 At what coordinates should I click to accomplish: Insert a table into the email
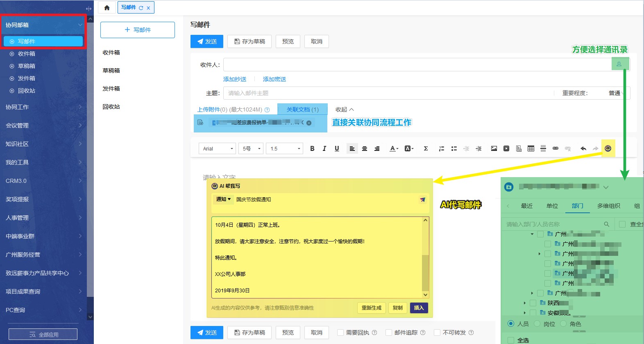point(531,148)
